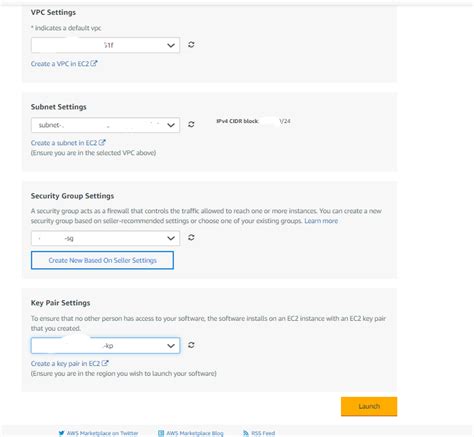The image size is (474, 437).
Task: Refresh the VPC list
Action: pyautogui.click(x=191, y=45)
